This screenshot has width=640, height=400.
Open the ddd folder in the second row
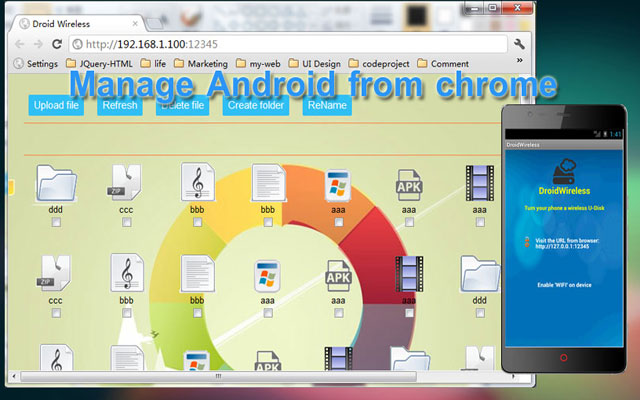(480, 273)
